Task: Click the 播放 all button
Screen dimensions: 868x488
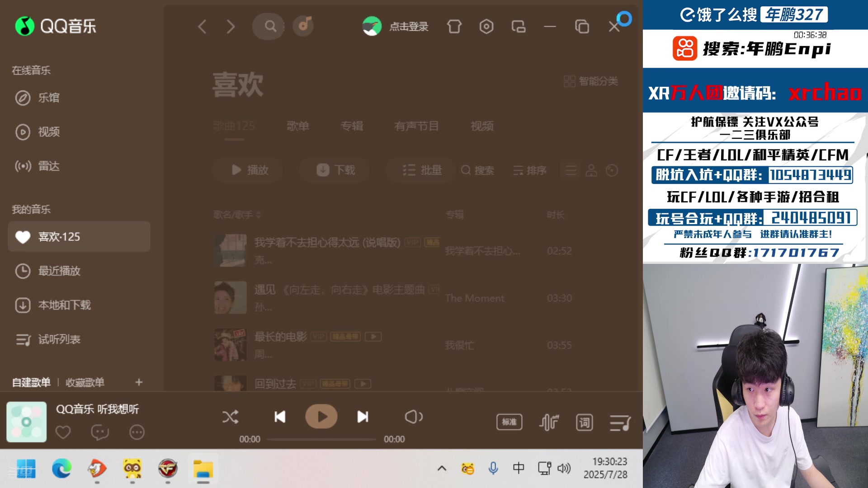Action: click(248, 170)
